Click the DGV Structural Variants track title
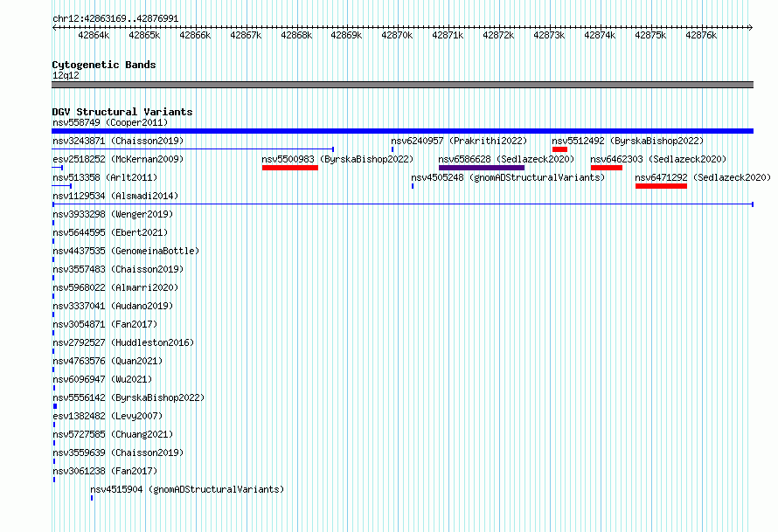The height and width of the screenshot is (532, 778). click(x=122, y=112)
